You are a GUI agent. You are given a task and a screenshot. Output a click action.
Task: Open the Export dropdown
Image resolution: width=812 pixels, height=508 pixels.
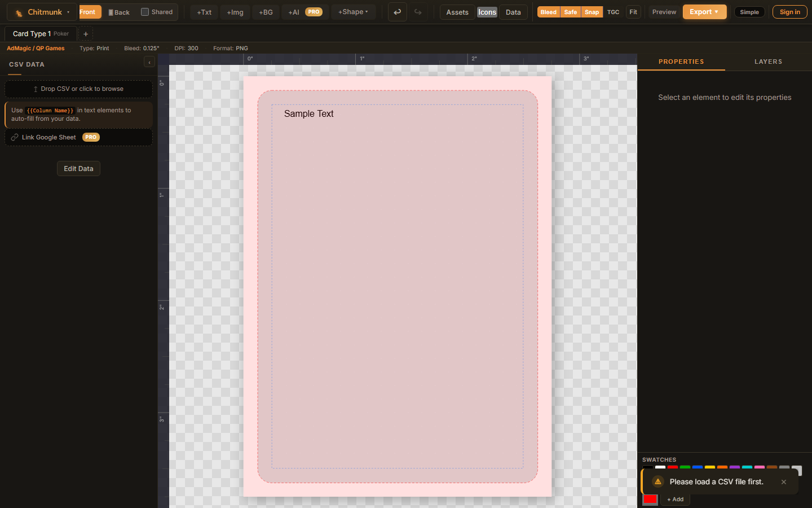point(704,12)
